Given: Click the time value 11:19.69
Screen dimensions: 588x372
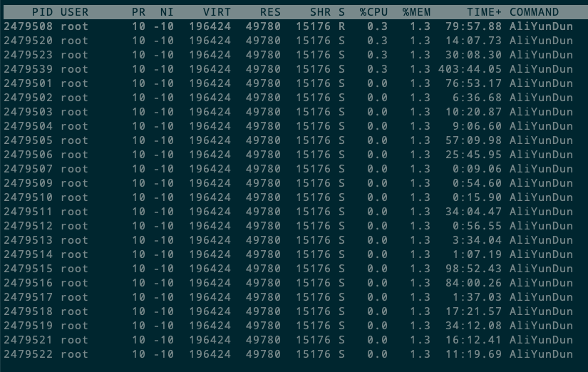Looking at the screenshot, I should 473,354.
